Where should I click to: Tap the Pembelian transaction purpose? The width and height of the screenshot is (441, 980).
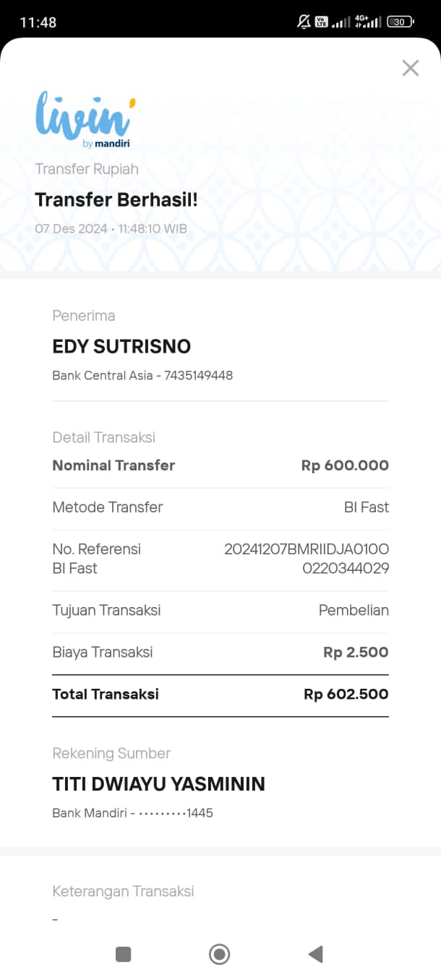tap(354, 610)
